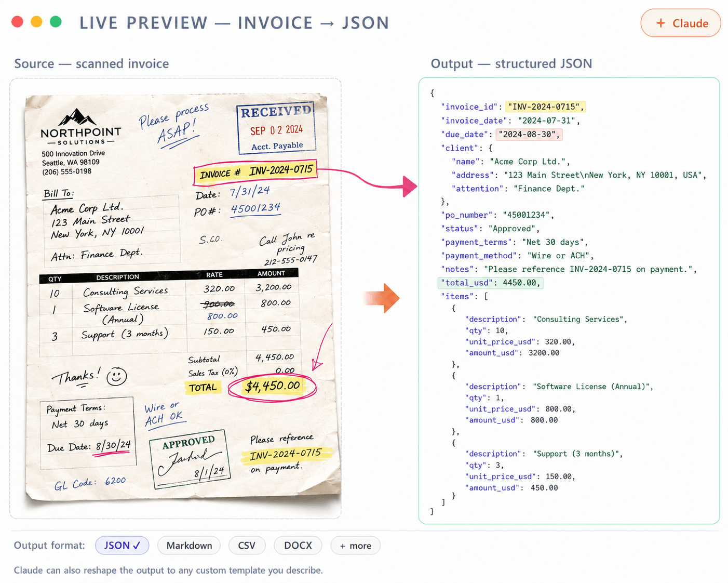This screenshot has height=583, width=728.
Task: Click the "items": [ array opener line
Action: coord(464,296)
